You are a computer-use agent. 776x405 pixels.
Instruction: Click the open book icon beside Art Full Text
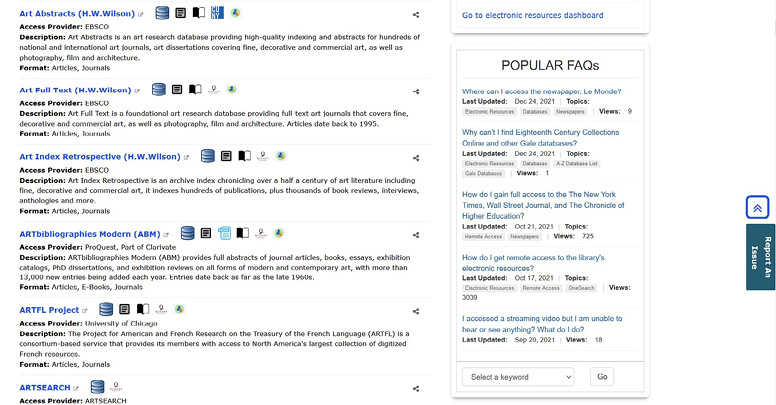[x=195, y=90]
